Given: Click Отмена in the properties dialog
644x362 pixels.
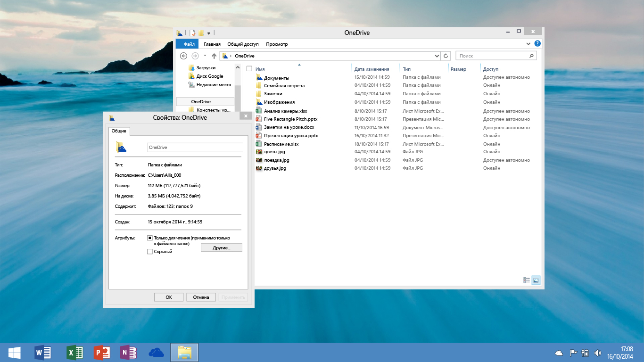Looking at the screenshot, I should pyautogui.click(x=201, y=297).
